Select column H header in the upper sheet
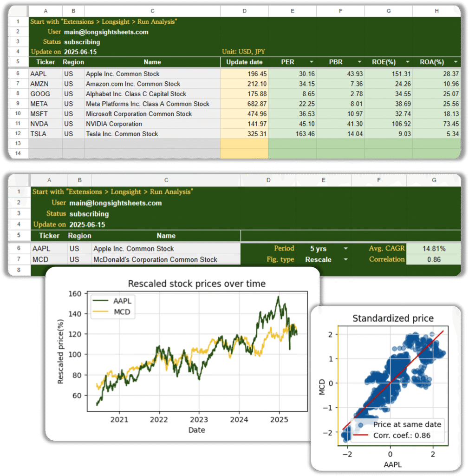 pos(436,11)
